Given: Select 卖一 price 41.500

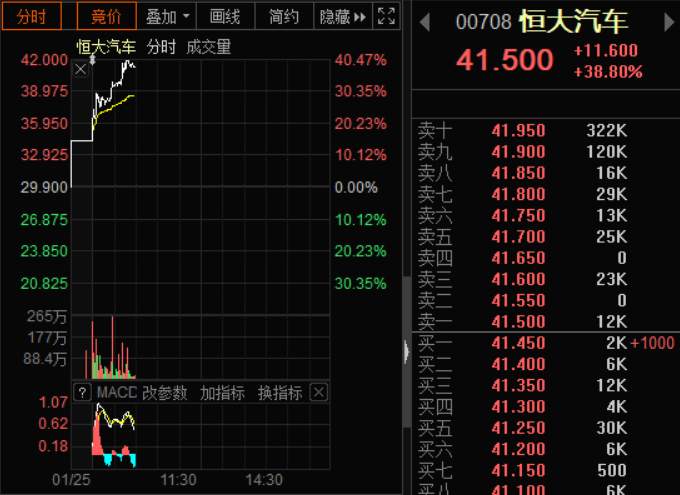Looking at the screenshot, I should pos(518,322).
